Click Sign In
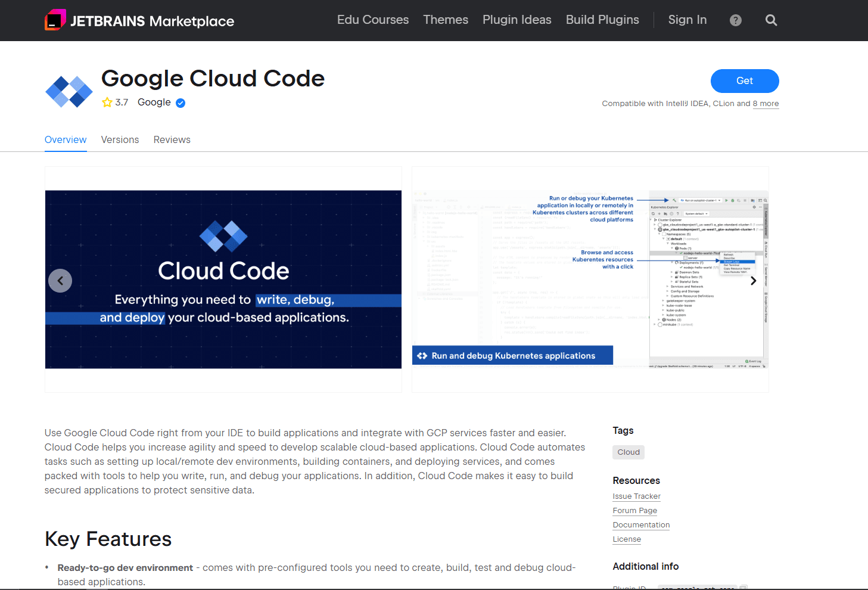 pyautogui.click(x=687, y=20)
